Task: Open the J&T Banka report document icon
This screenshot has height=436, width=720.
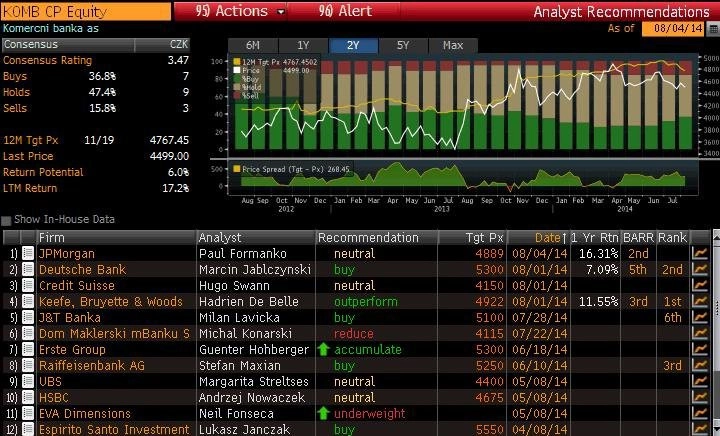Action: pyautogui.click(x=28, y=318)
